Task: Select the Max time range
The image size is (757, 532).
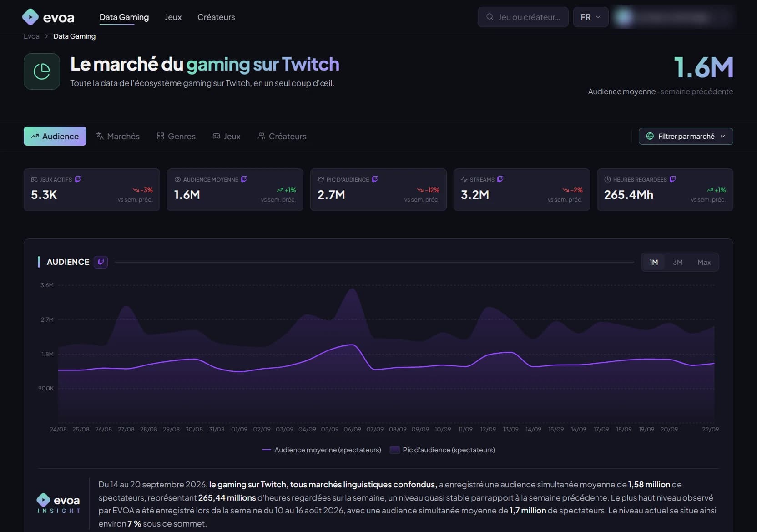Action: (704, 262)
